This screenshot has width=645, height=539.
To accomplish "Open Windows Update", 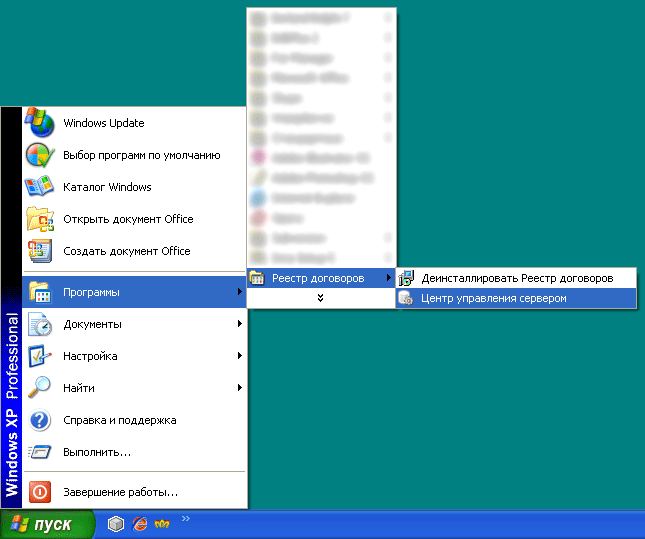I will (135, 123).
